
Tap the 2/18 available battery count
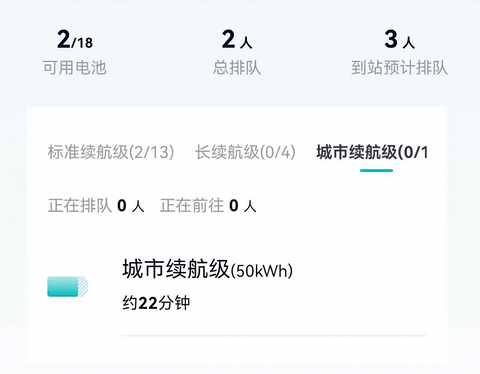point(75,40)
